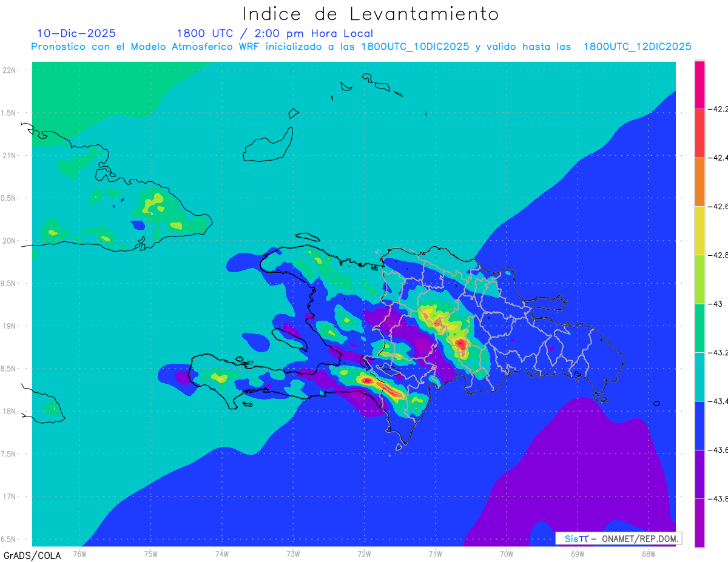Click the 'Indice de Levantamiento' title
This screenshot has width=728, height=562.
(371, 14)
